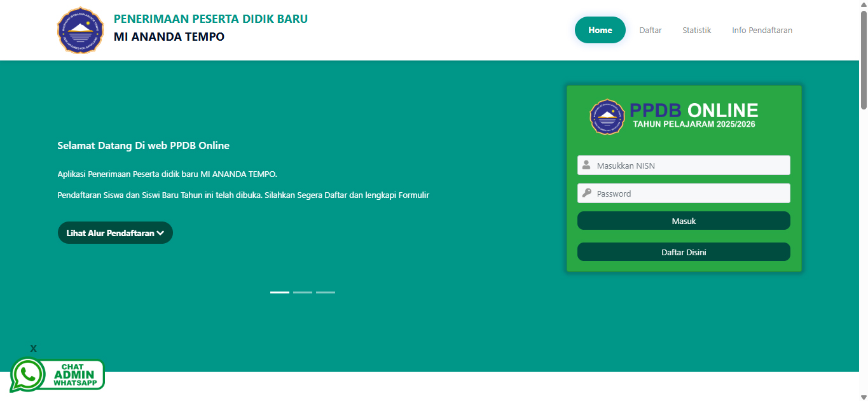Open the Statistik page from the navigation

coord(696,30)
